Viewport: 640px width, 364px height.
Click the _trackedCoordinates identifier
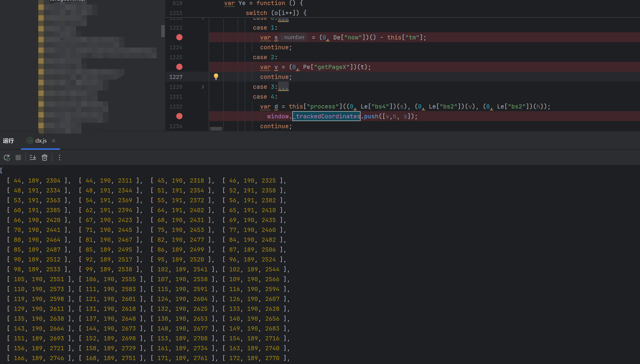point(326,116)
